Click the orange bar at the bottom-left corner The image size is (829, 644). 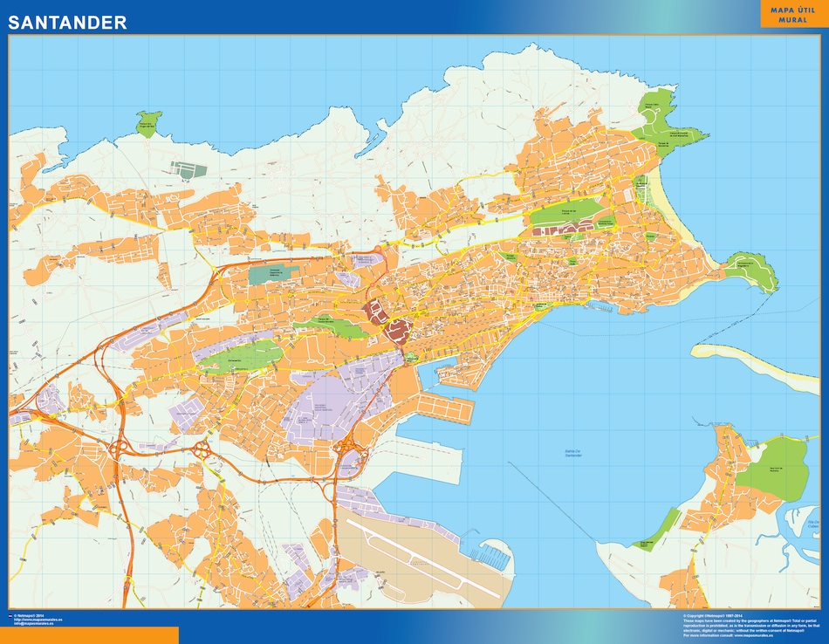(89, 635)
